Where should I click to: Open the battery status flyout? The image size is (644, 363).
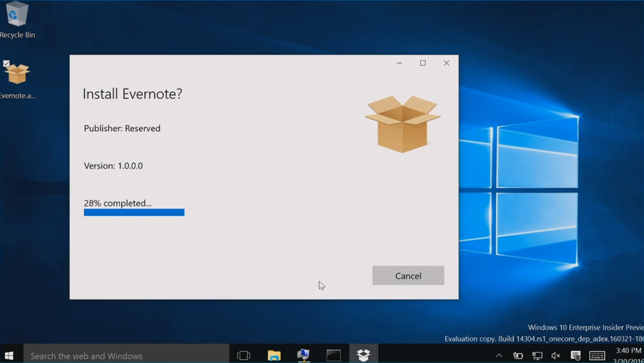(518, 354)
